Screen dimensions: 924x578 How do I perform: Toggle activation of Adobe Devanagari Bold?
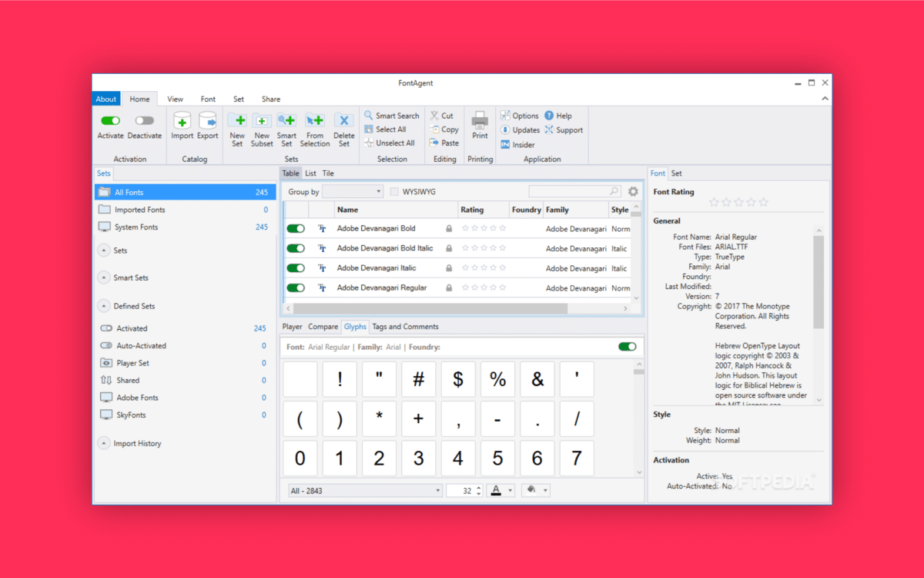[296, 229]
